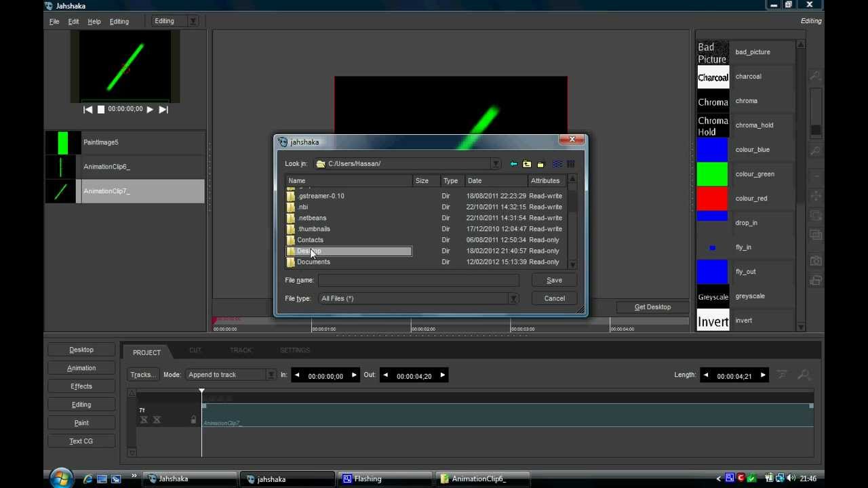Select the invert effect thumbnail

click(x=713, y=321)
